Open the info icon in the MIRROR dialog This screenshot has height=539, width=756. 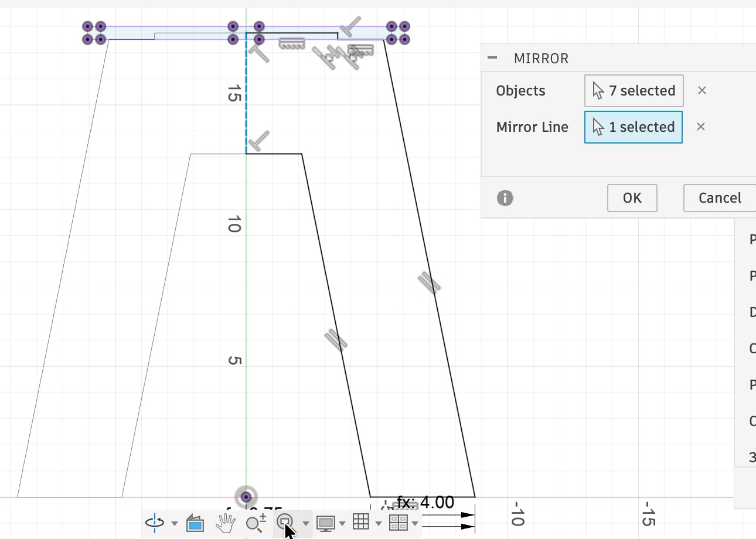pyautogui.click(x=505, y=198)
